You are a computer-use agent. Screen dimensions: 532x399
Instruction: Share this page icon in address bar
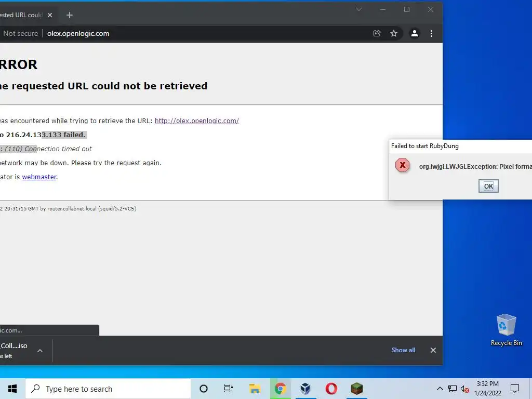tap(377, 33)
